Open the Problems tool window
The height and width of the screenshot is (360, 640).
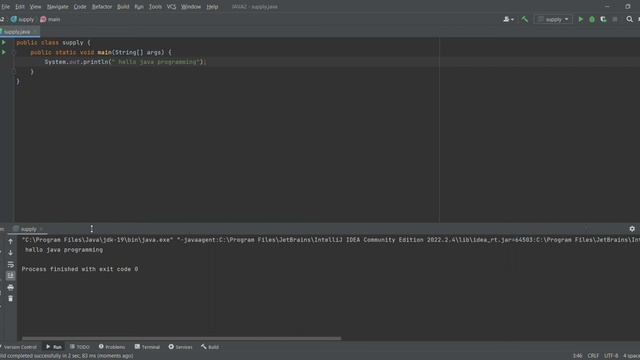click(112, 347)
